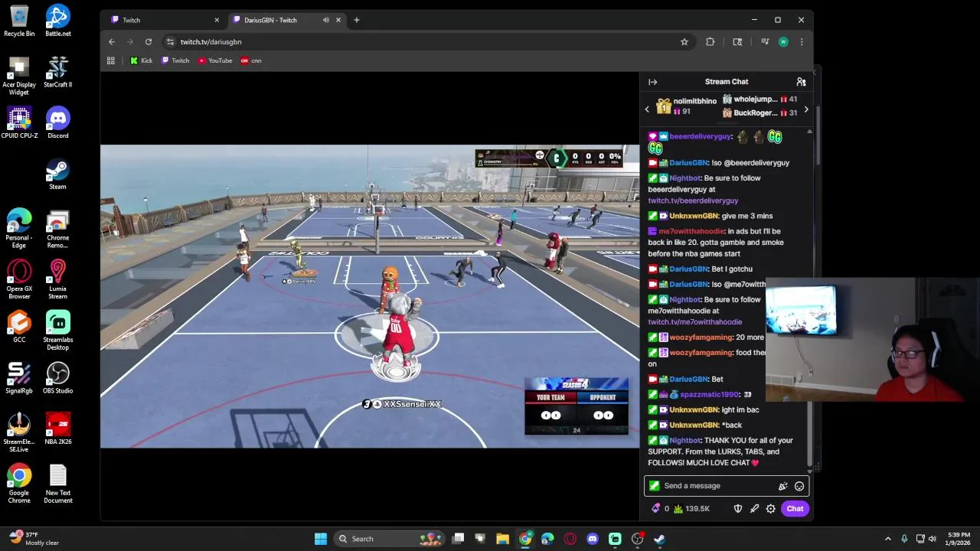Viewport: 980px width, 551px height.
Task: Open Discord desktop shortcut
Action: tap(58, 122)
